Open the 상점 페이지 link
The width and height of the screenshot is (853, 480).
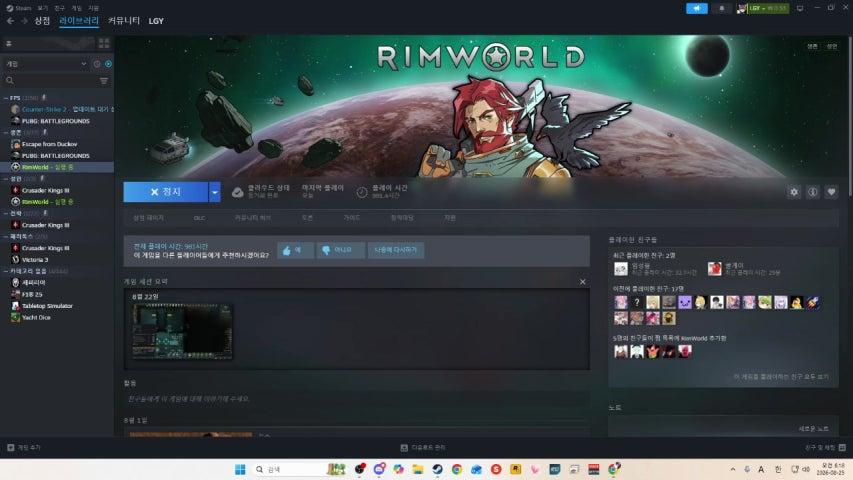(x=148, y=218)
